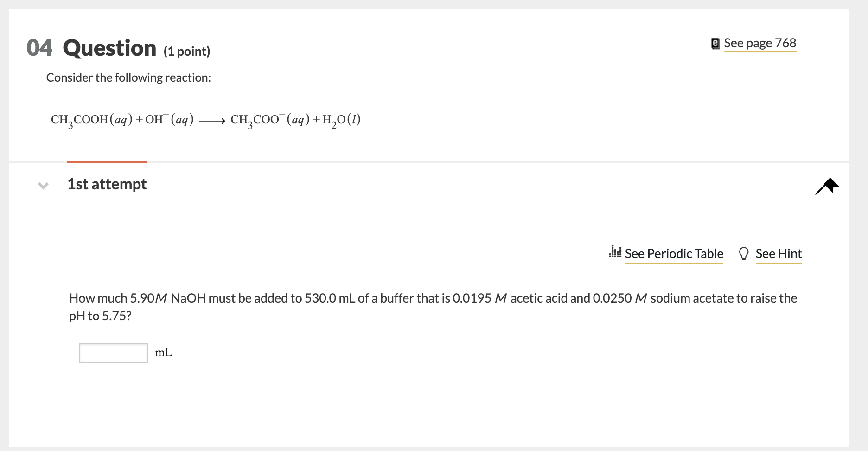Click the book icon beside See page 768
This screenshot has height=451, width=868.
click(715, 44)
